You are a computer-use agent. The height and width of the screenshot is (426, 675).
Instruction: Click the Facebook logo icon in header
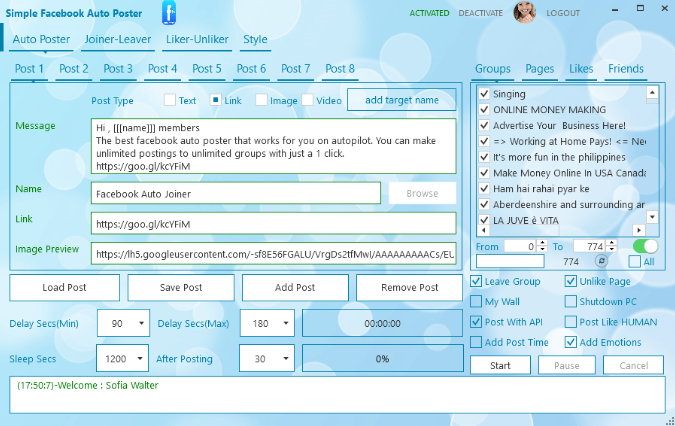(169, 12)
